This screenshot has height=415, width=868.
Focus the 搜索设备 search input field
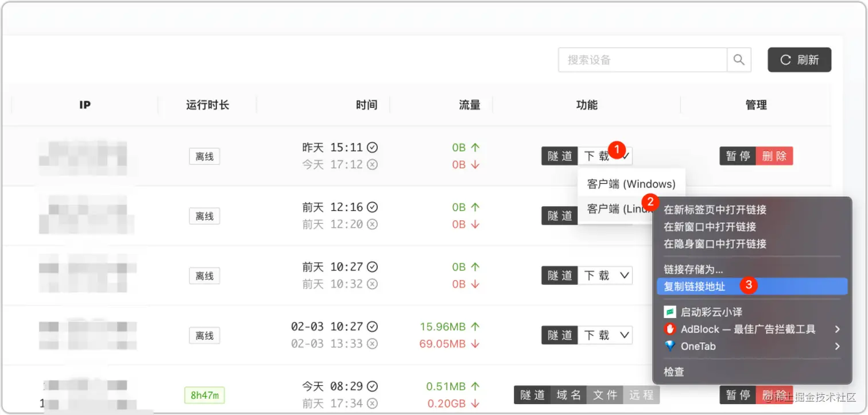point(642,60)
